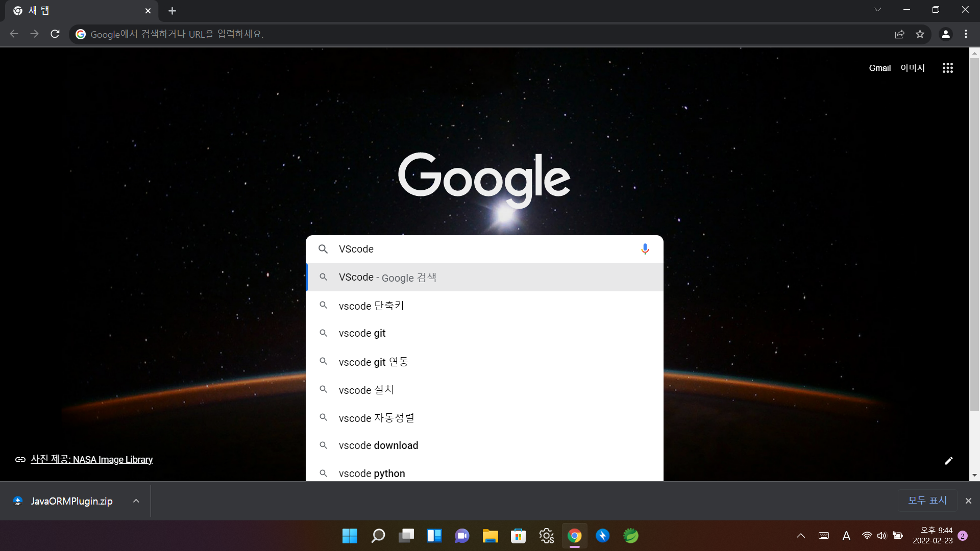This screenshot has width=980, height=551.
Task: Expand JavaORMPlugin.zip download options chevron
Action: (136, 501)
